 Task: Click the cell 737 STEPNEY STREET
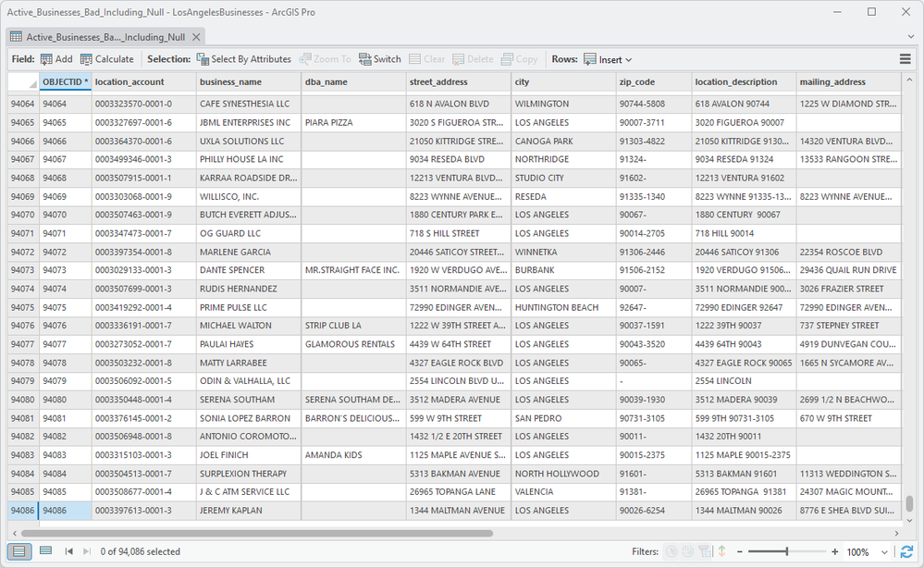coord(848,326)
